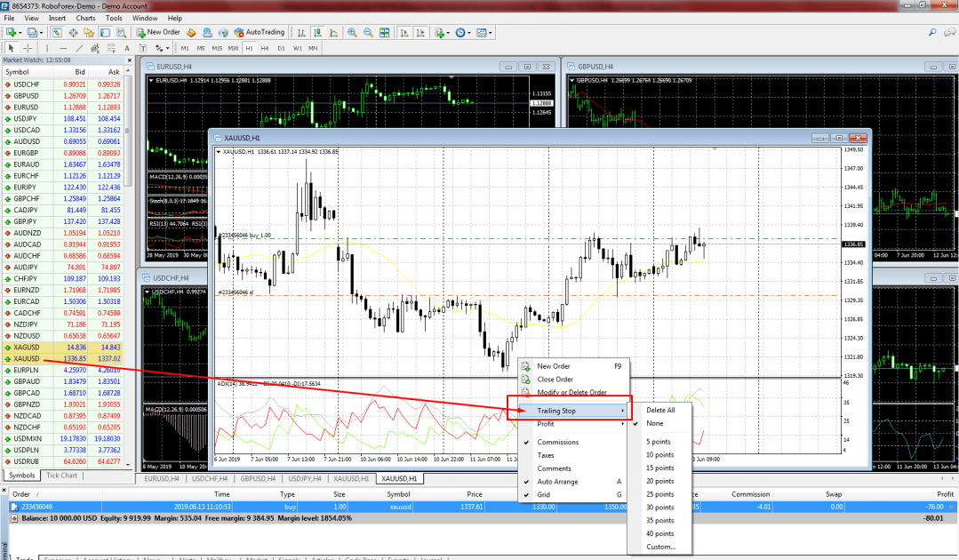Choose Custom... trailing stop option
This screenshot has height=560, width=959.
[660, 548]
